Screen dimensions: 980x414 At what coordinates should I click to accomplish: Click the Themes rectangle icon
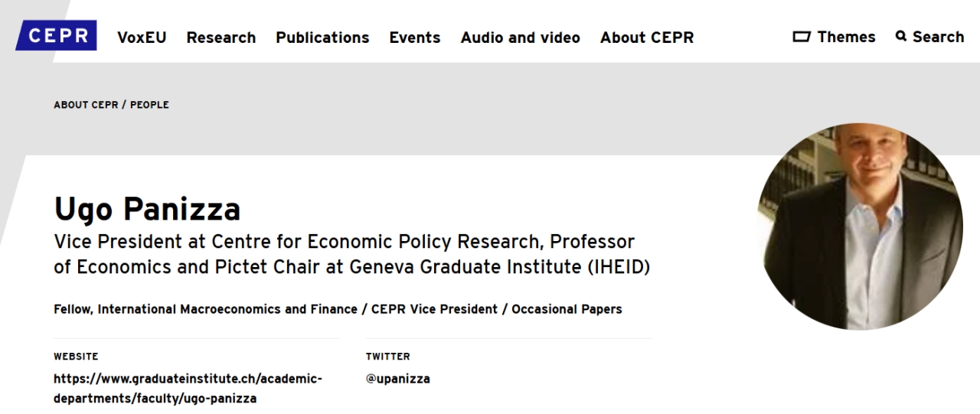pos(801,37)
